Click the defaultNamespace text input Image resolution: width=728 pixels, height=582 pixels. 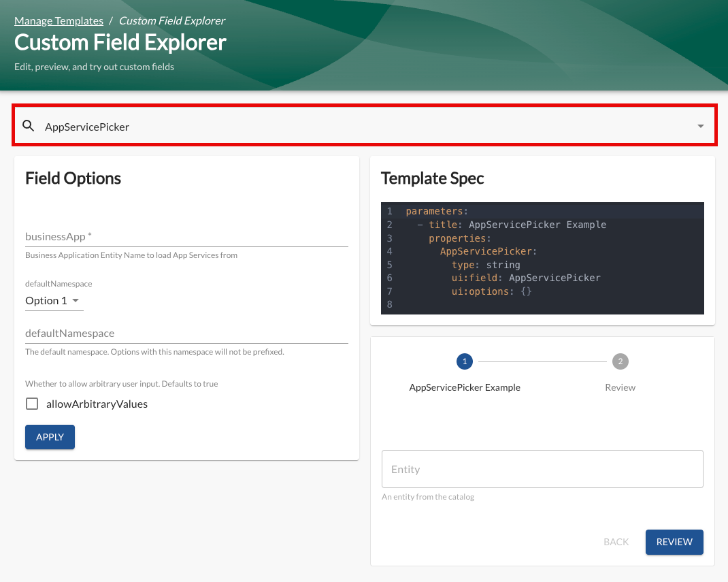(186, 334)
